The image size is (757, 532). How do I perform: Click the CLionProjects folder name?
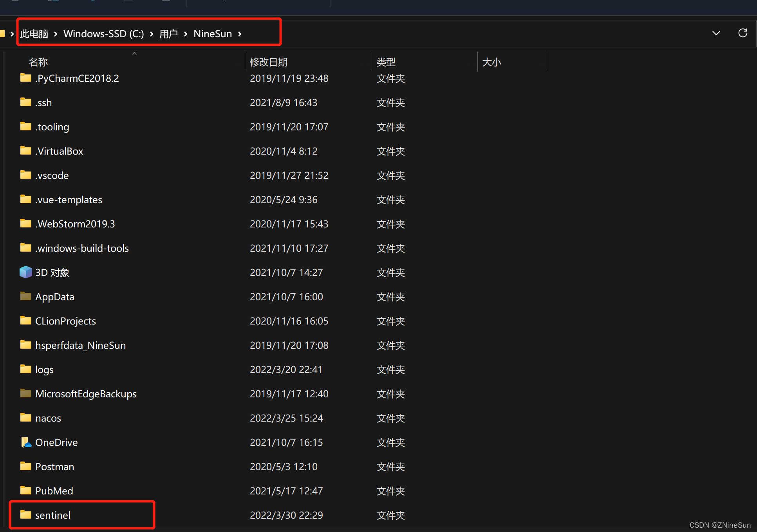pos(65,321)
